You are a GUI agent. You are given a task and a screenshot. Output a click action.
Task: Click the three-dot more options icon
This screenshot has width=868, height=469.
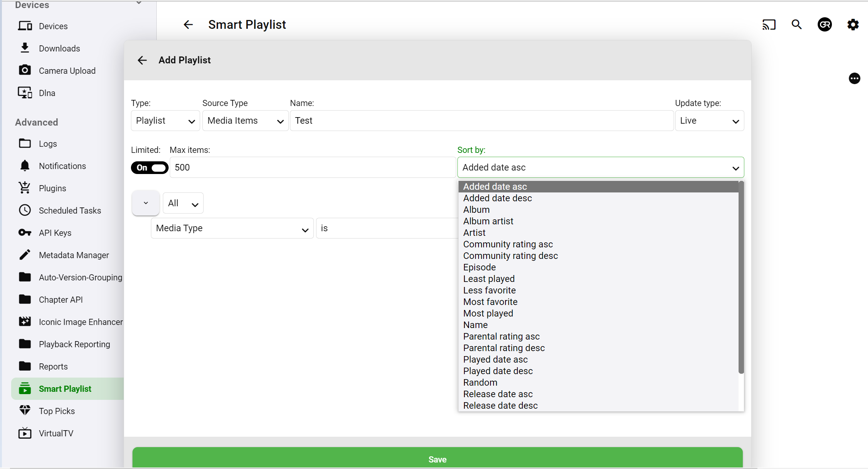854,79
